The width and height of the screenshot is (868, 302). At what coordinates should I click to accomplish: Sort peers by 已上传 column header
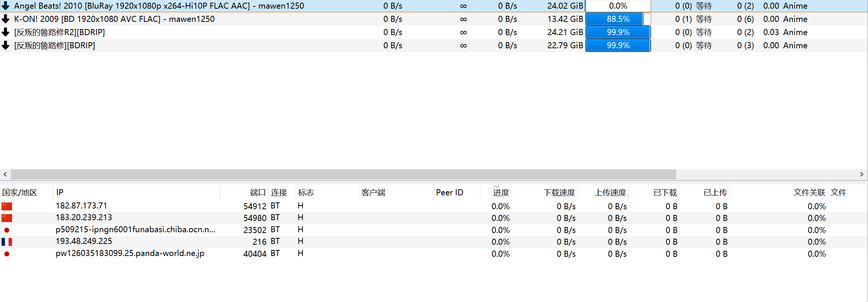point(704,193)
